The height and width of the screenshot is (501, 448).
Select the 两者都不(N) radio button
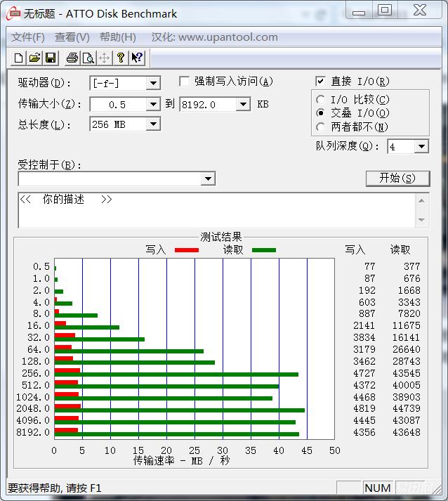(x=320, y=127)
